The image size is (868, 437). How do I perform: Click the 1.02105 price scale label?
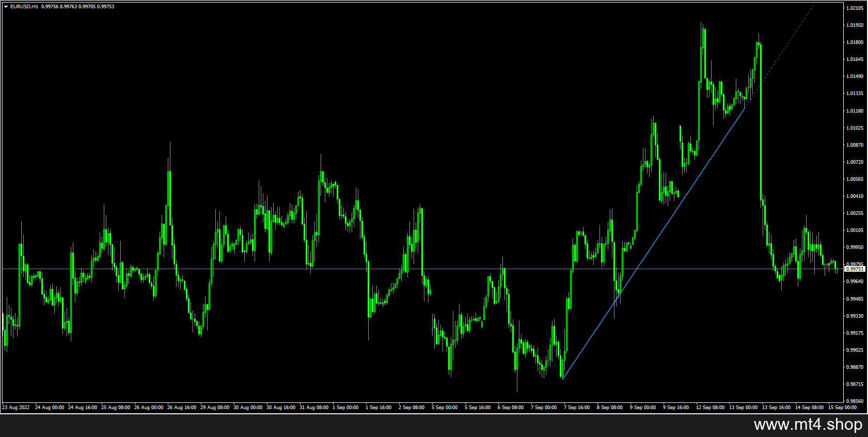click(855, 8)
